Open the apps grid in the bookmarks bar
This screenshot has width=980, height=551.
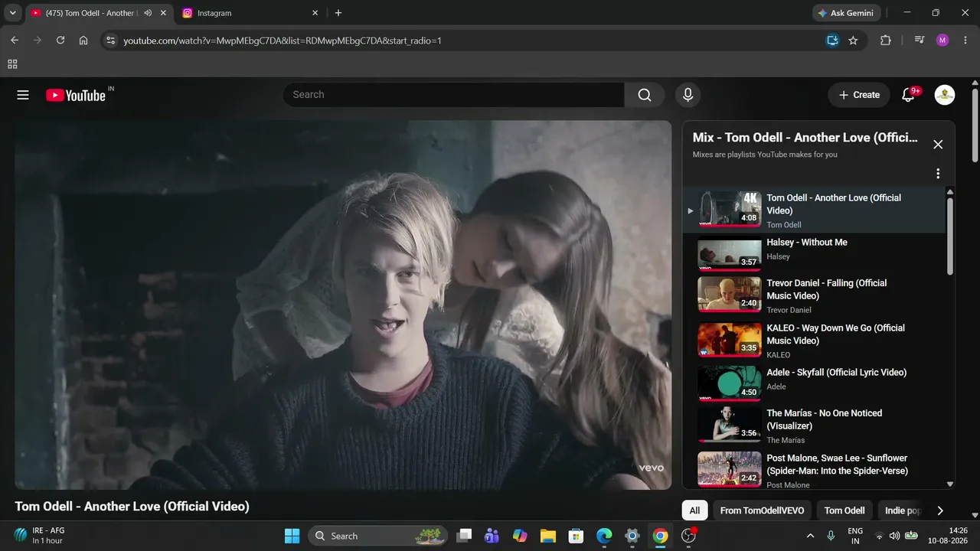(x=12, y=64)
